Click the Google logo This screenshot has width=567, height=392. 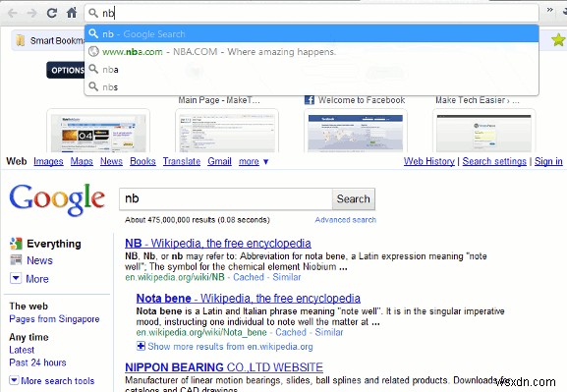(57, 199)
